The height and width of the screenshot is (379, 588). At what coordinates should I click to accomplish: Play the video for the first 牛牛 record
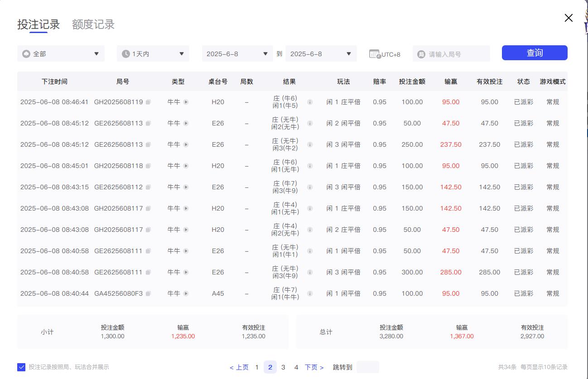point(185,102)
